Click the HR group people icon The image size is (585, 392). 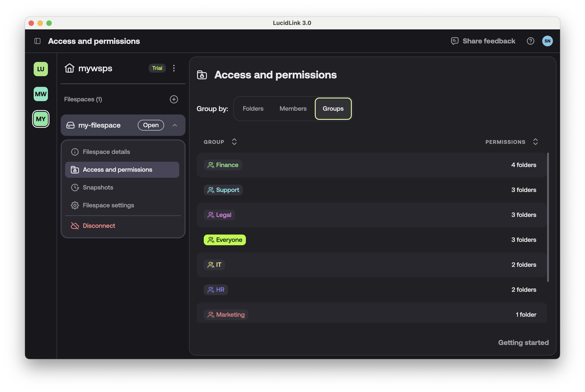(211, 290)
